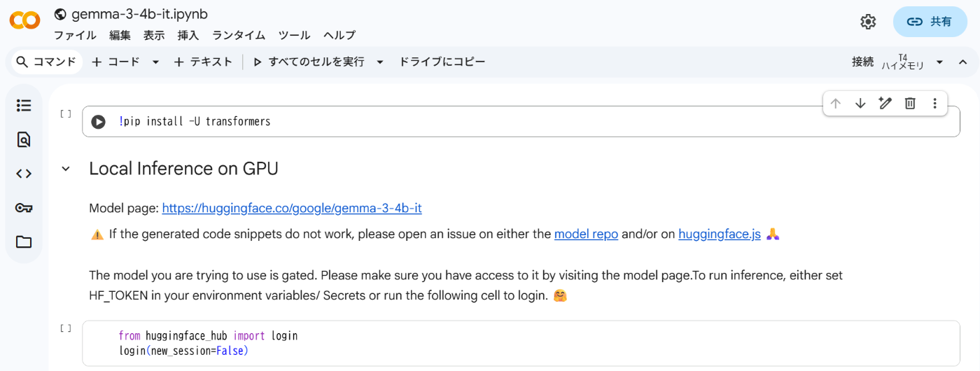Viewport: 980px width, 371px height.
Task: Click inside the huggingface_hub login code cell
Action: click(x=521, y=343)
